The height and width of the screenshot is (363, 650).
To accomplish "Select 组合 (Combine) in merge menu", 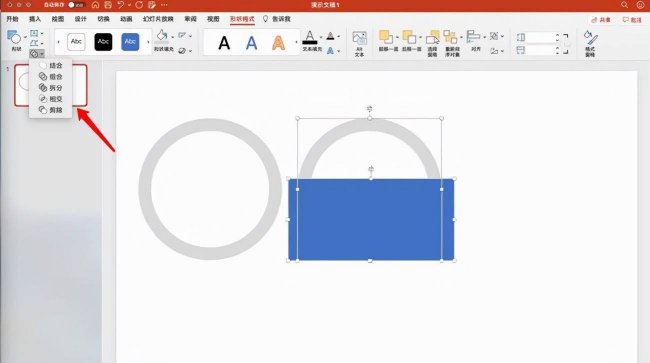I will pos(51,77).
